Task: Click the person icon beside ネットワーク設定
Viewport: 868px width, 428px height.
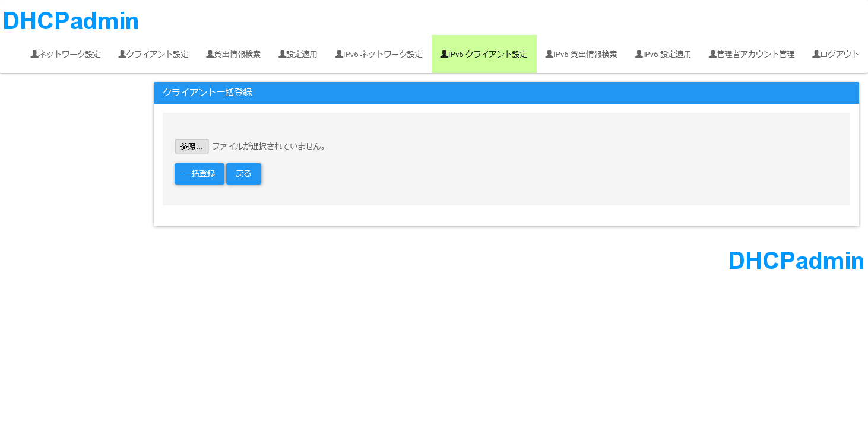Action: pyautogui.click(x=34, y=54)
